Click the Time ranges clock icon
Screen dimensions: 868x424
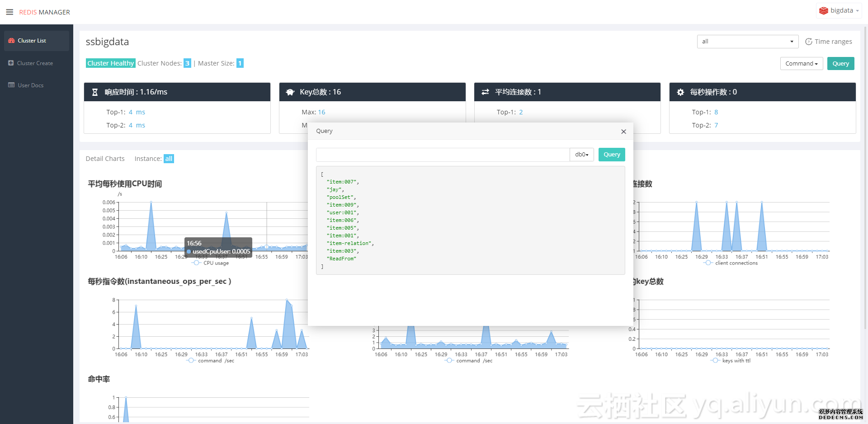(x=809, y=42)
